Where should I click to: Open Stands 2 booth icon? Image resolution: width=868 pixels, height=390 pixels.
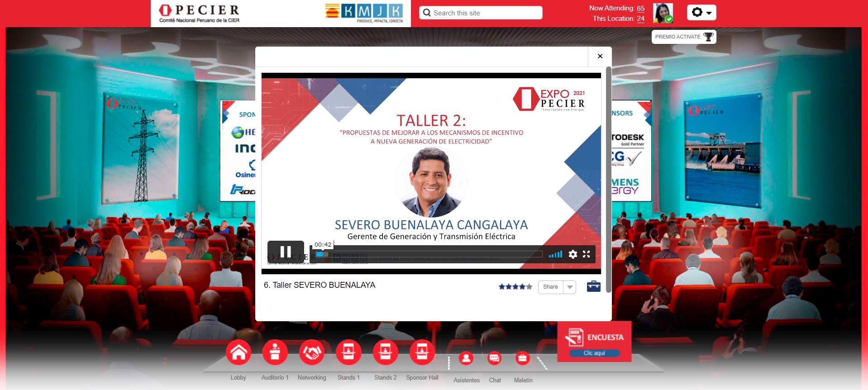385,352
